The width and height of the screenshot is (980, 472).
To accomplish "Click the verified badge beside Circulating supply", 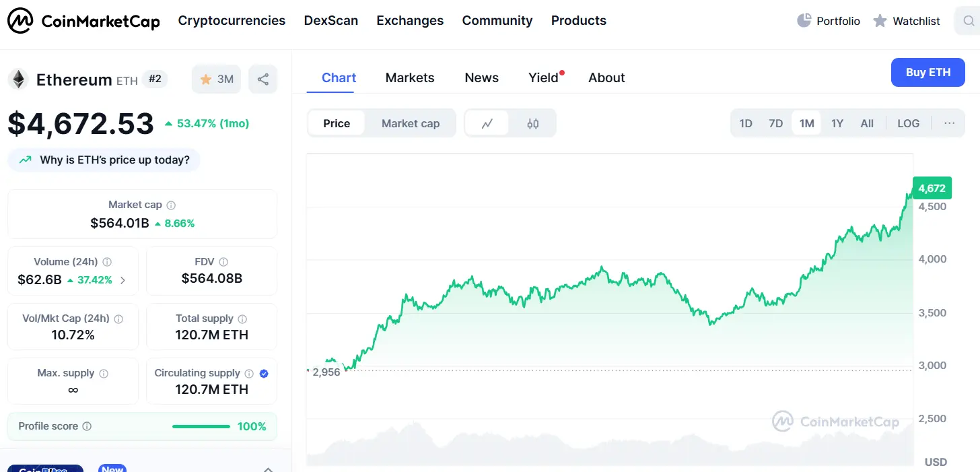I will [x=264, y=373].
